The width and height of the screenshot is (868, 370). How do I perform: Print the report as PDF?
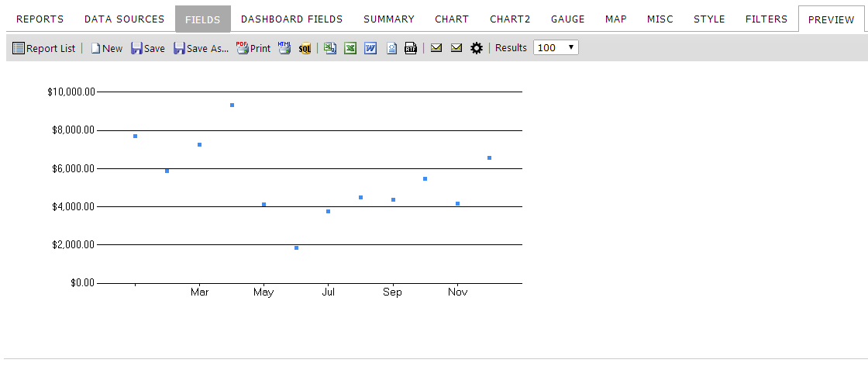coord(253,48)
